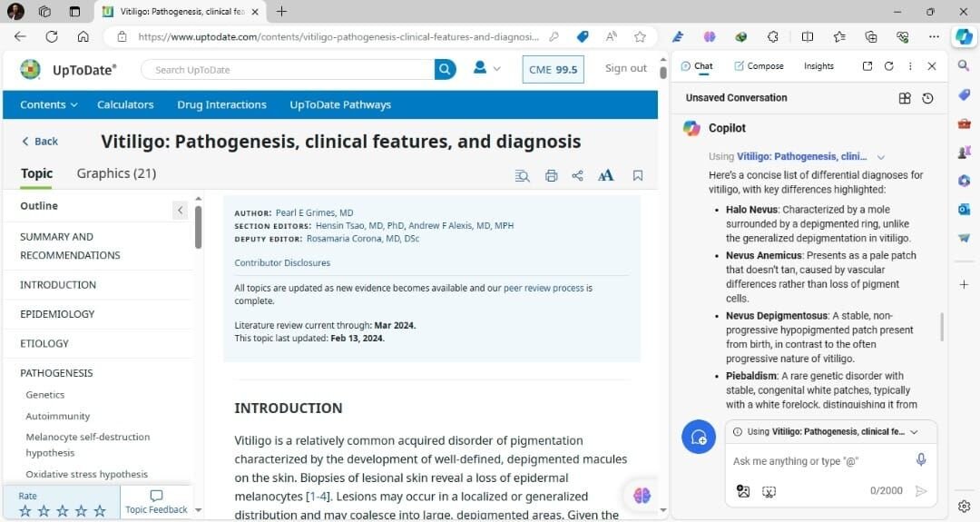Open author Pearl E Grimes link
Screen dimensions: 980x522
pos(314,212)
